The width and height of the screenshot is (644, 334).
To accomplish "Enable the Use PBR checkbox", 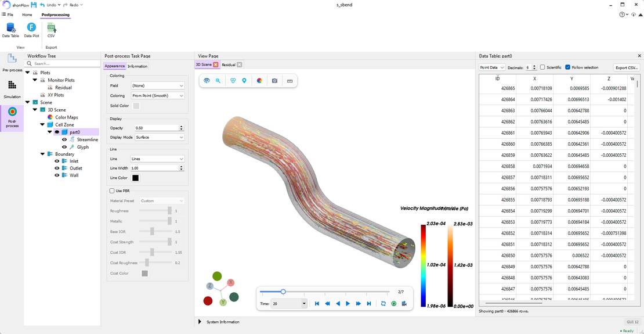I will 112,191.
